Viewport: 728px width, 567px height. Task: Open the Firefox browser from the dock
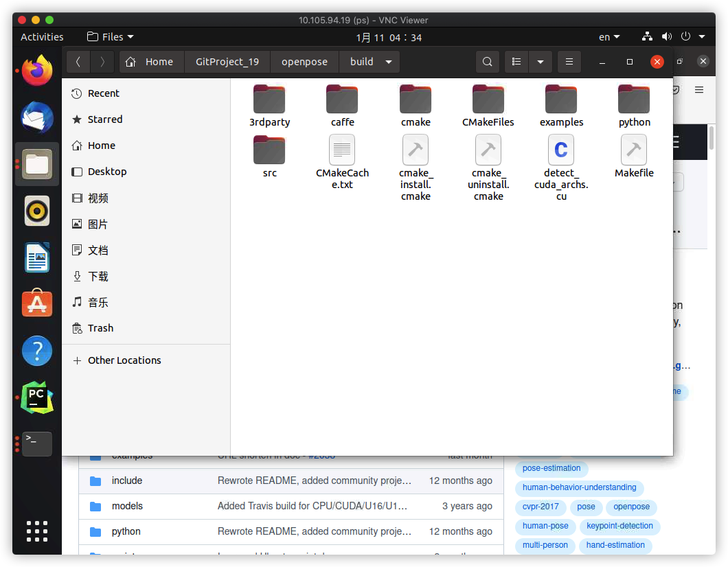pos(36,71)
